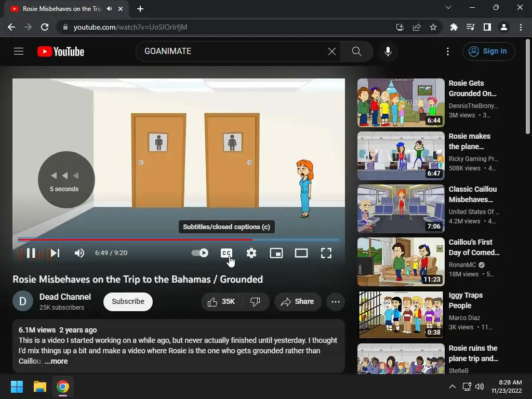Open Iggy Traps People thumbnail
The width and height of the screenshot is (532, 399).
tap(401, 314)
